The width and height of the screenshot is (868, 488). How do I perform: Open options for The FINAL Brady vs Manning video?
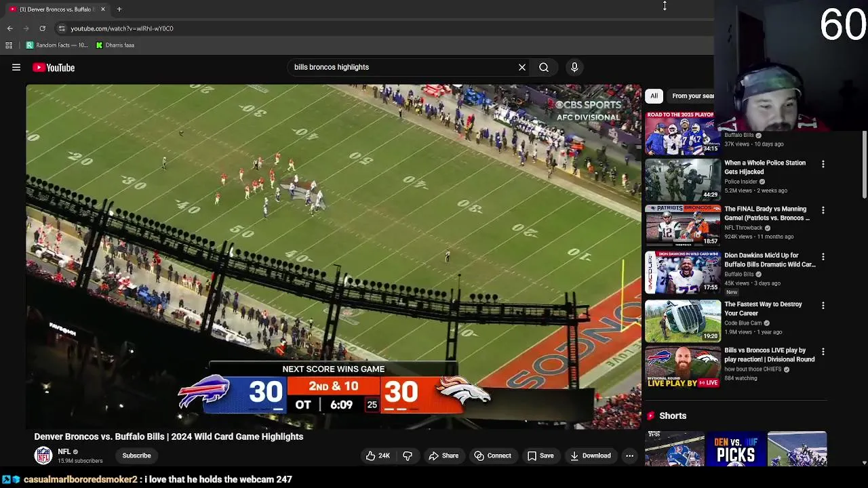823,210
